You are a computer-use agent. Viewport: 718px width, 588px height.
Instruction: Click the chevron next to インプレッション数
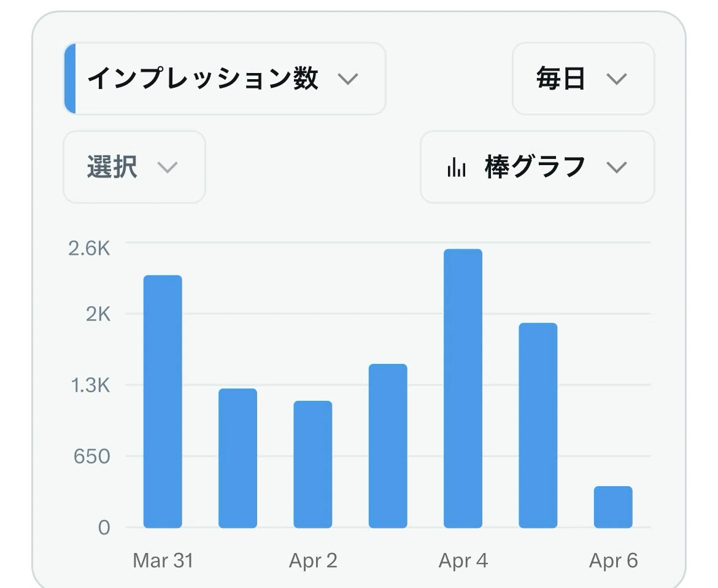tap(347, 79)
